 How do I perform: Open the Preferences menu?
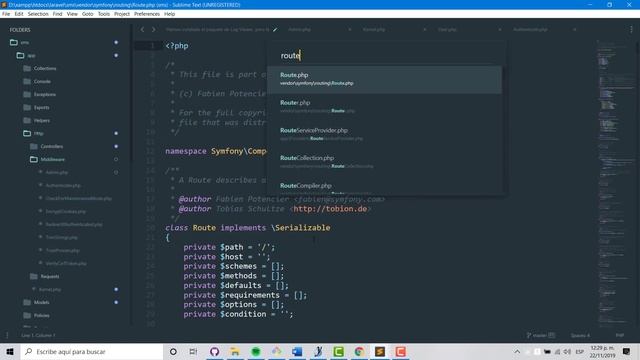tap(147, 14)
